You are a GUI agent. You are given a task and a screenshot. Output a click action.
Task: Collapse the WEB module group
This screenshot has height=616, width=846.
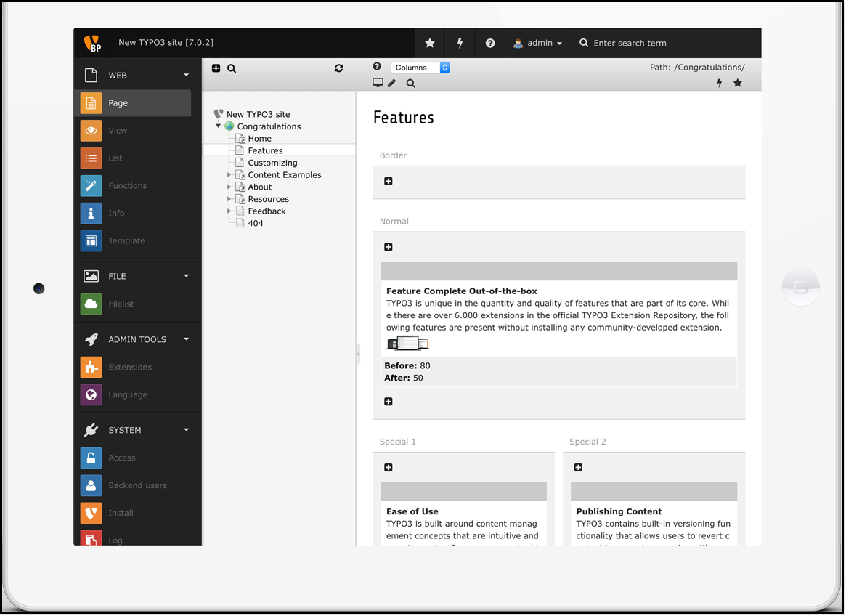click(x=186, y=76)
